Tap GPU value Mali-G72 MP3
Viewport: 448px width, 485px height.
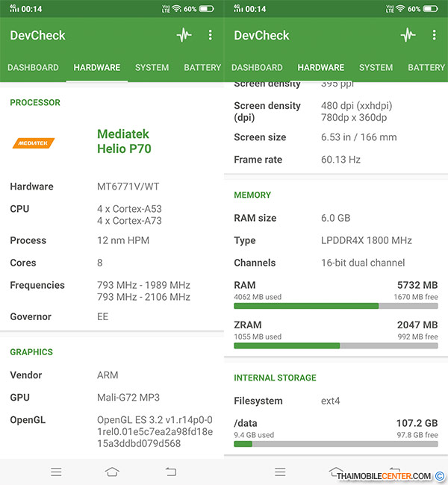128,397
